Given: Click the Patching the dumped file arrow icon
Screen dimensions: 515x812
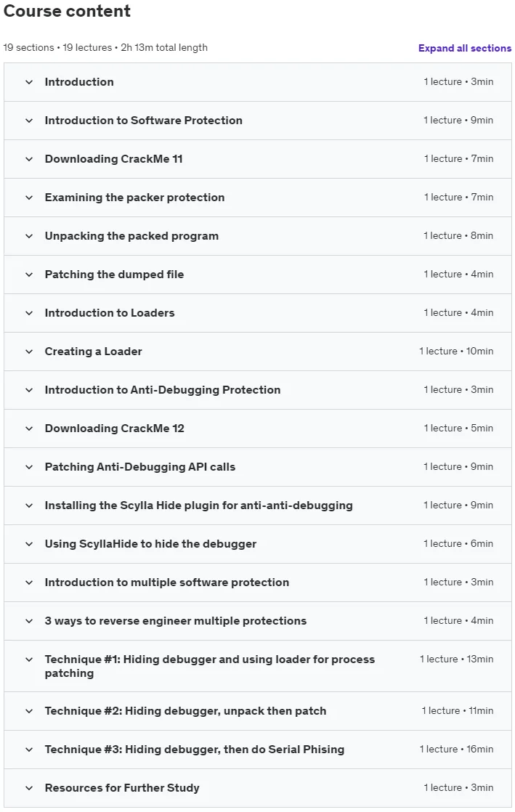Looking at the screenshot, I should coord(29,275).
